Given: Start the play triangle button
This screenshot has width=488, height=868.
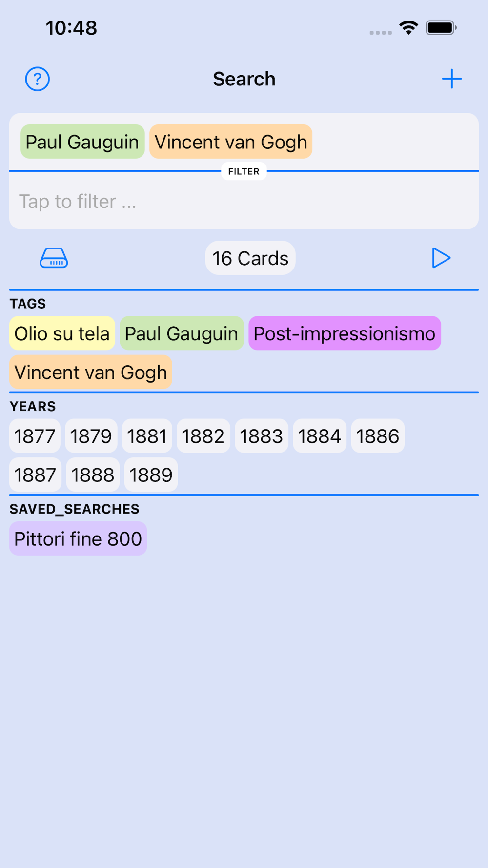Looking at the screenshot, I should click(x=441, y=258).
